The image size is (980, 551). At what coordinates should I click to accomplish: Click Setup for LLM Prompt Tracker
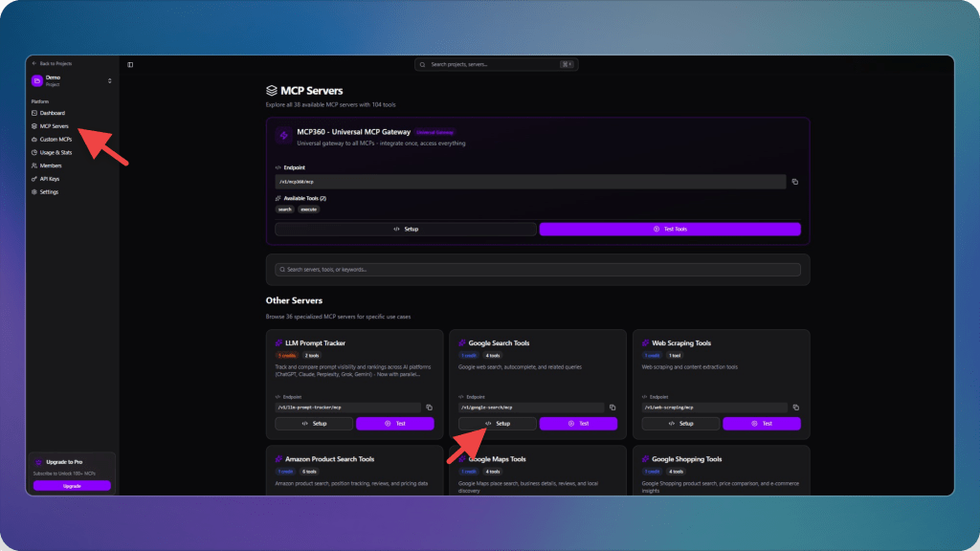point(314,424)
